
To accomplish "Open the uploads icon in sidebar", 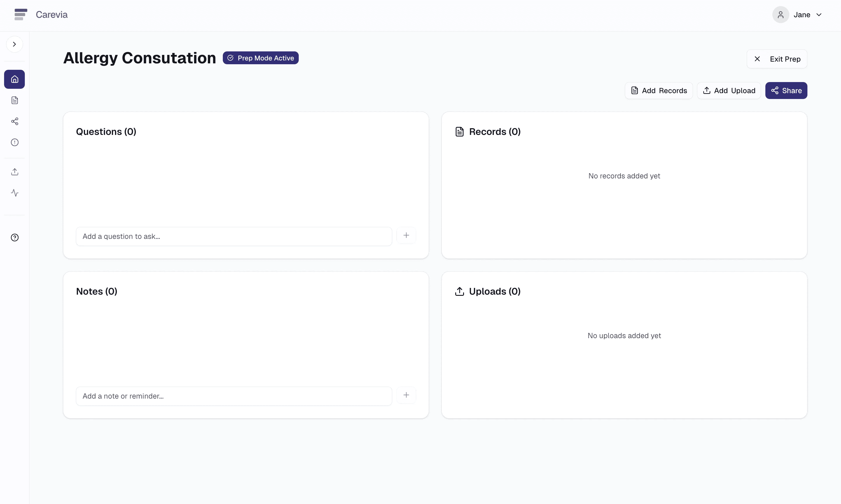I will tap(15, 172).
